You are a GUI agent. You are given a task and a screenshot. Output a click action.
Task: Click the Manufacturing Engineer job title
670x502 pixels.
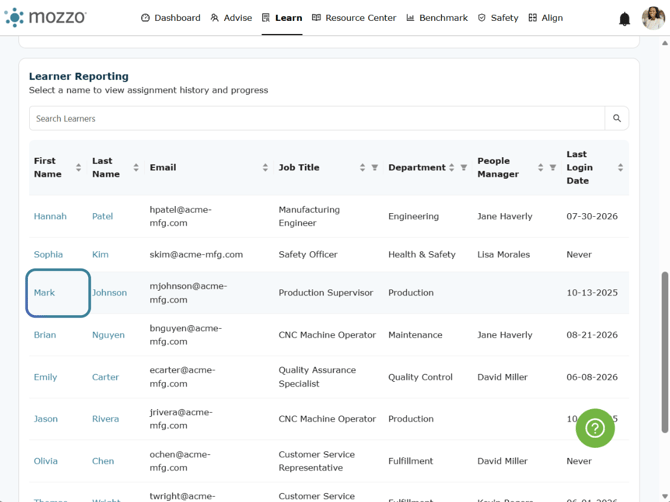tap(309, 216)
